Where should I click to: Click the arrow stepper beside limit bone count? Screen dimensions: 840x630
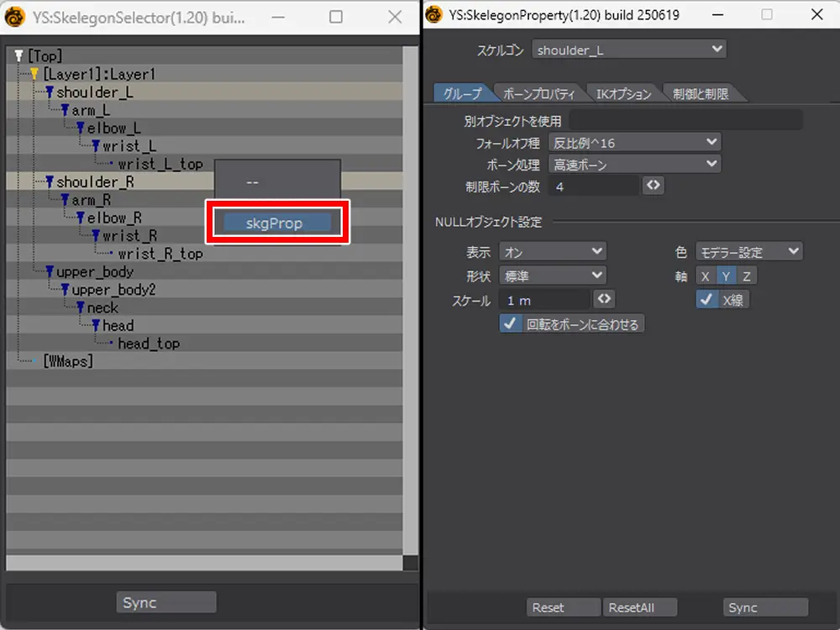pyautogui.click(x=653, y=186)
